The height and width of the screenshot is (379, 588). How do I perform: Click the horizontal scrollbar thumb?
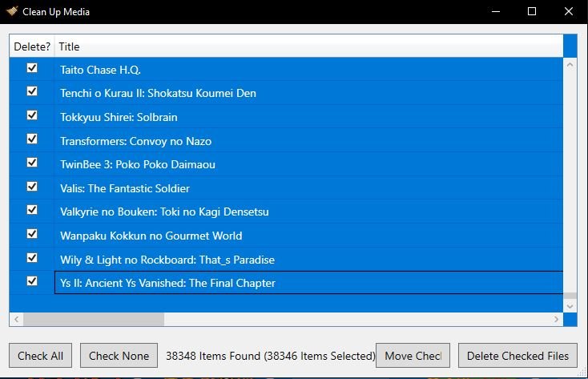(94, 320)
